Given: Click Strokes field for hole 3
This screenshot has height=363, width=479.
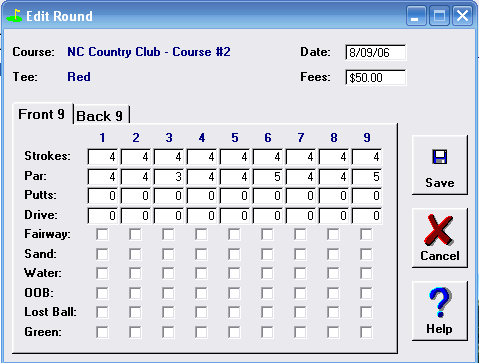Looking at the screenshot, I should click(x=169, y=157).
